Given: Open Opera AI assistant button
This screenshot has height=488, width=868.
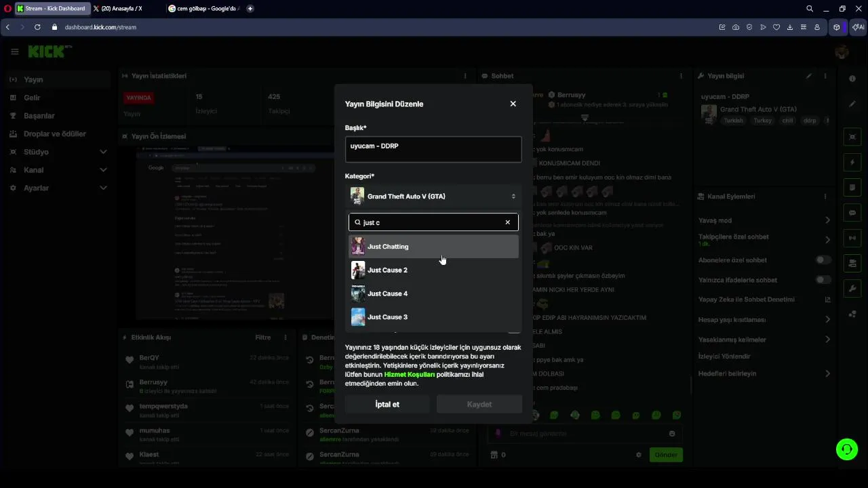Looking at the screenshot, I should 858,27.
